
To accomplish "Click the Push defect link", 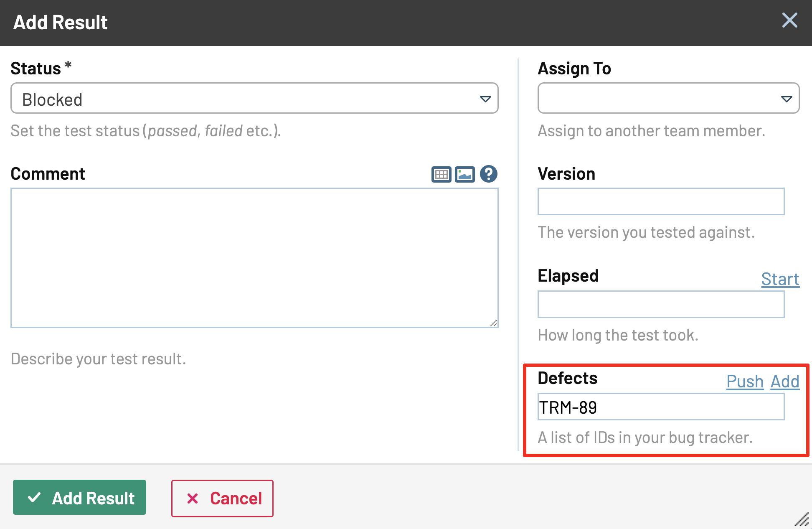I will tap(745, 381).
